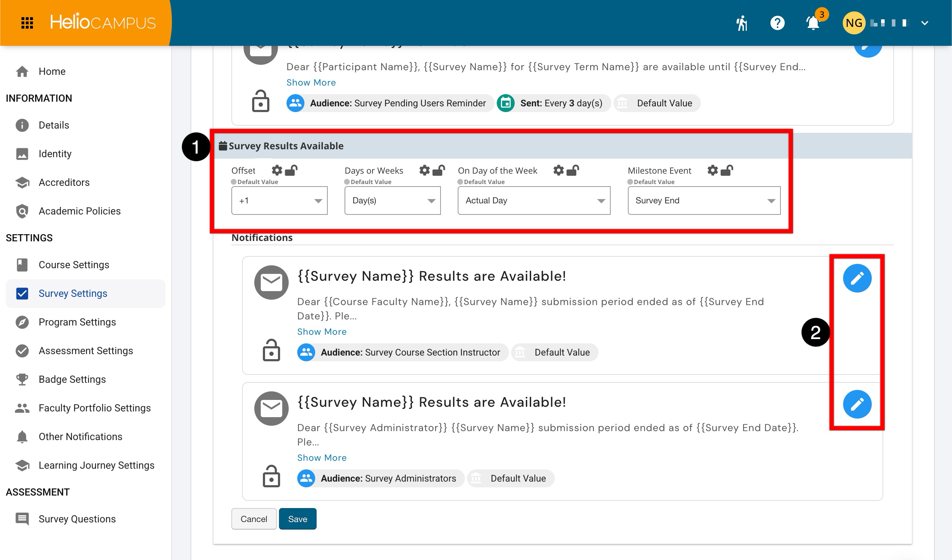Toggle lock on Survey Administrators notification

point(271,476)
